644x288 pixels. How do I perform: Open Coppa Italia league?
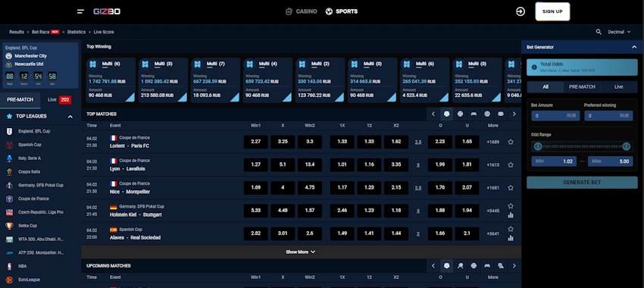coord(29,172)
